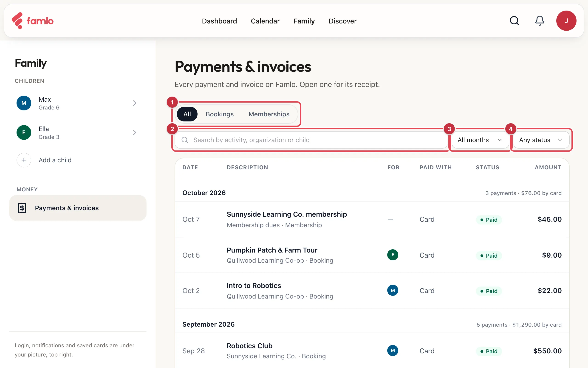Switch to the Memberships tab
The image size is (588, 368).
click(x=269, y=114)
